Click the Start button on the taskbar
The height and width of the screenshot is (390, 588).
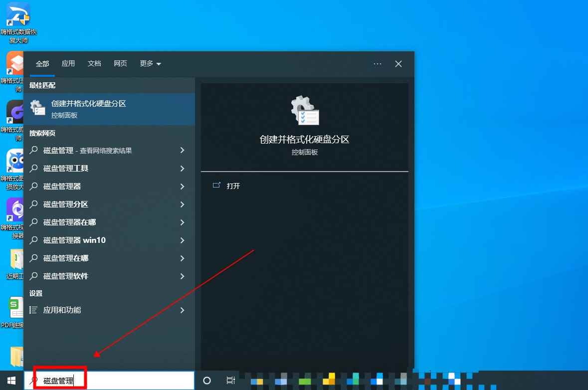[x=10, y=380]
